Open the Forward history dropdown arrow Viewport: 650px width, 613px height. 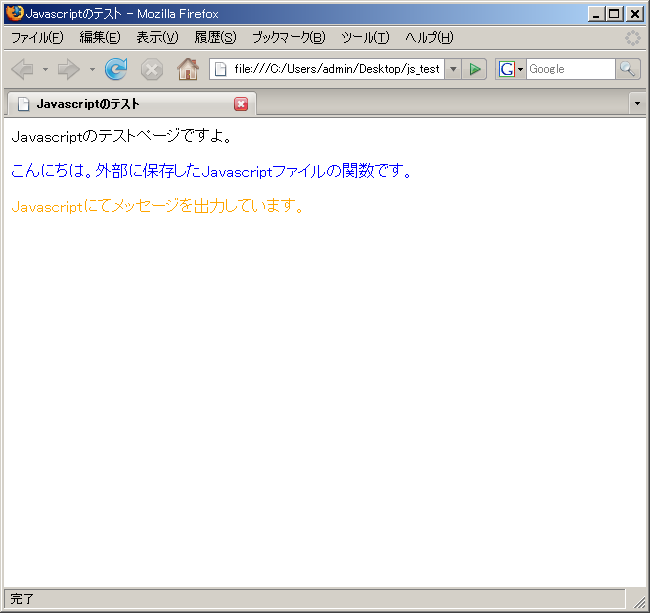coord(92,69)
